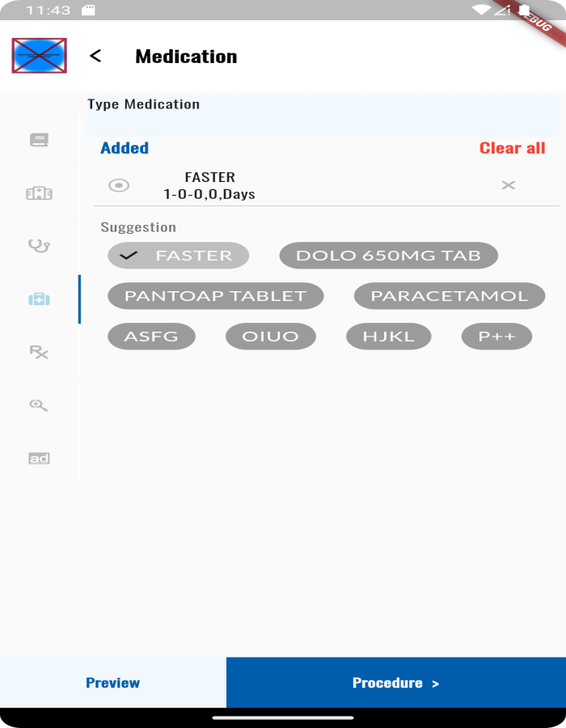Enable the DOLO 650MG TAB suggestion

388,255
